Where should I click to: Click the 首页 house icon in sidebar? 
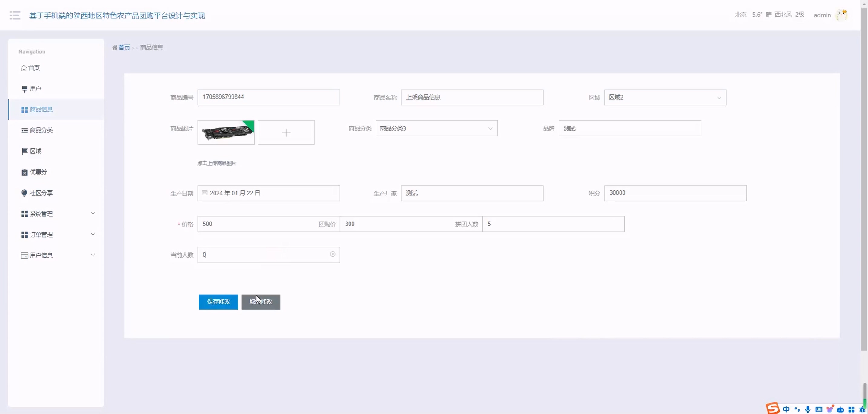tap(24, 68)
